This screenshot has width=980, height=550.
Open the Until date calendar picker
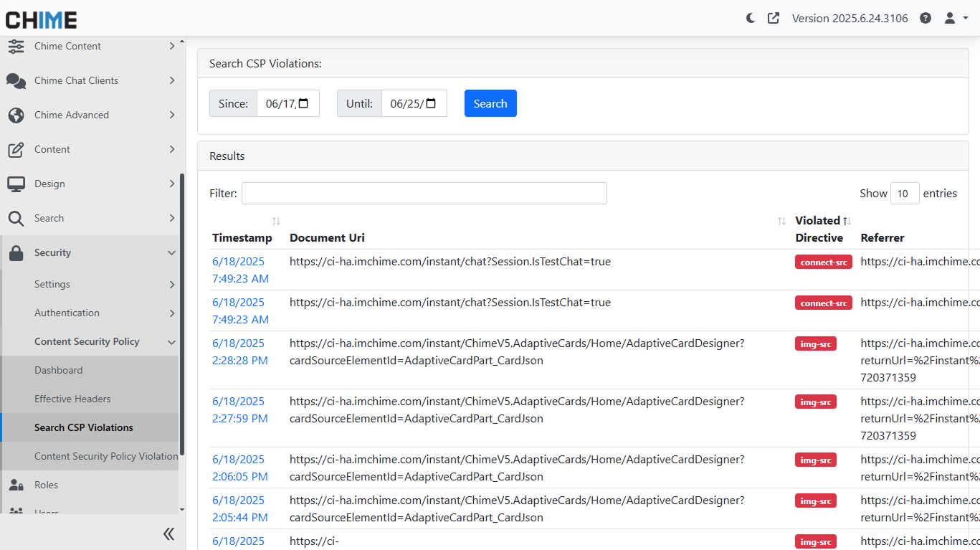click(431, 103)
